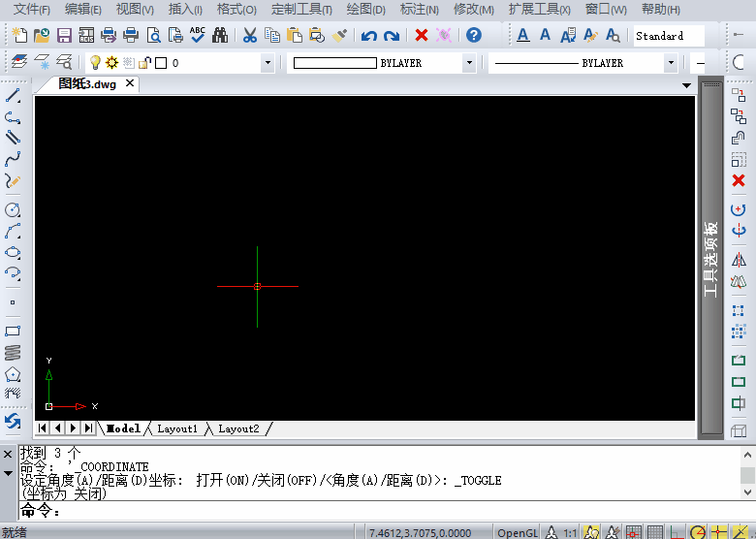Click the 工具选项板 vertical panel title
The image size is (756, 539).
tap(710, 259)
